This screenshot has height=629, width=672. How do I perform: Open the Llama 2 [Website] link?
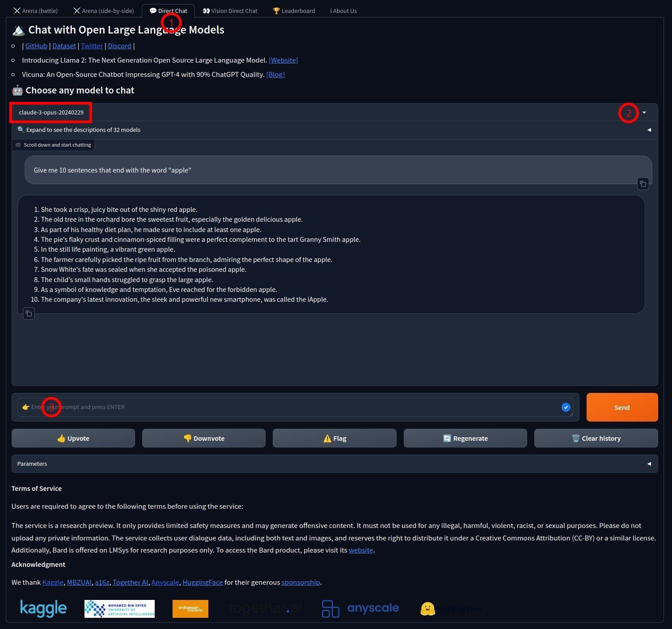point(283,60)
